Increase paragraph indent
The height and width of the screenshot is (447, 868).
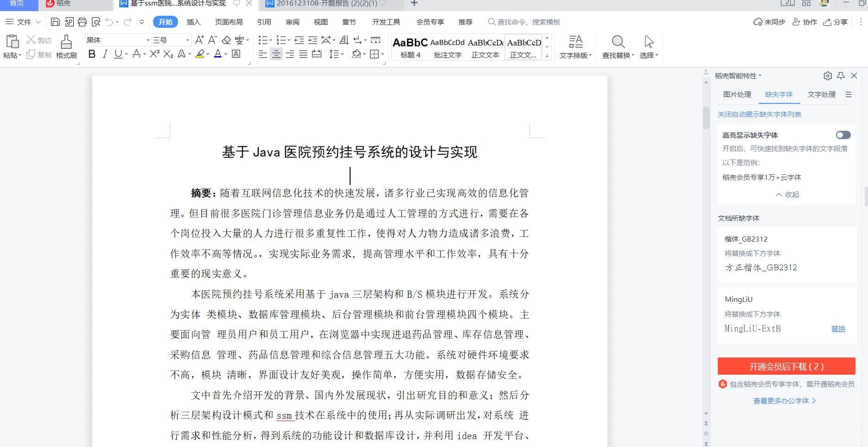(x=313, y=40)
